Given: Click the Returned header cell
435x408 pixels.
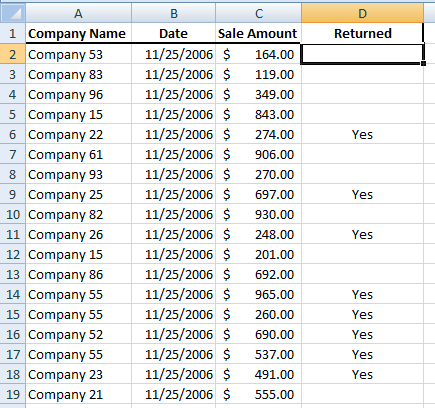Looking at the screenshot, I should tap(362, 33).
